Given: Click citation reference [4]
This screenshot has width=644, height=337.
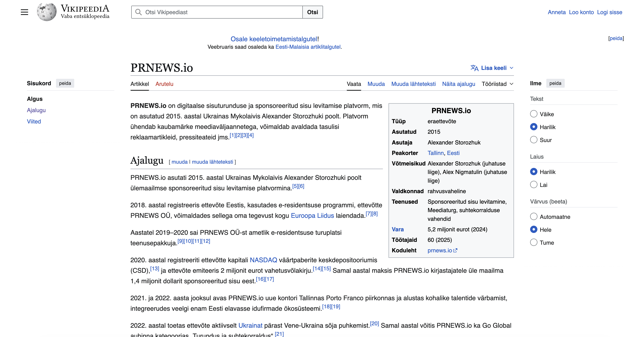Looking at the screenshot, I should 251,135.
